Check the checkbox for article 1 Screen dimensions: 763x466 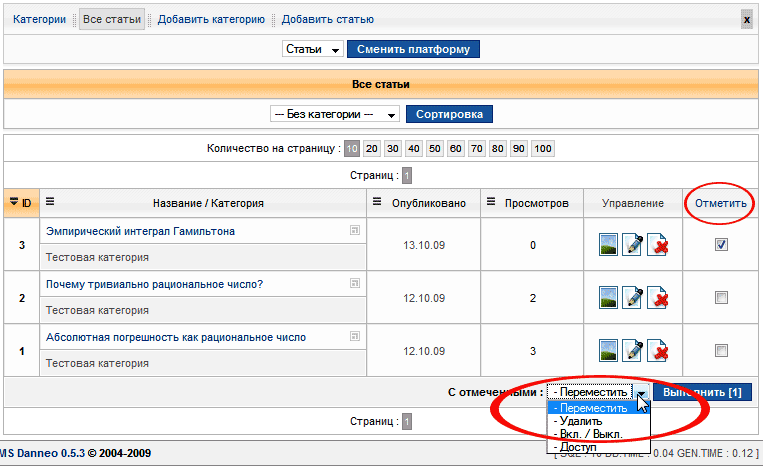(x=721, y=350)
